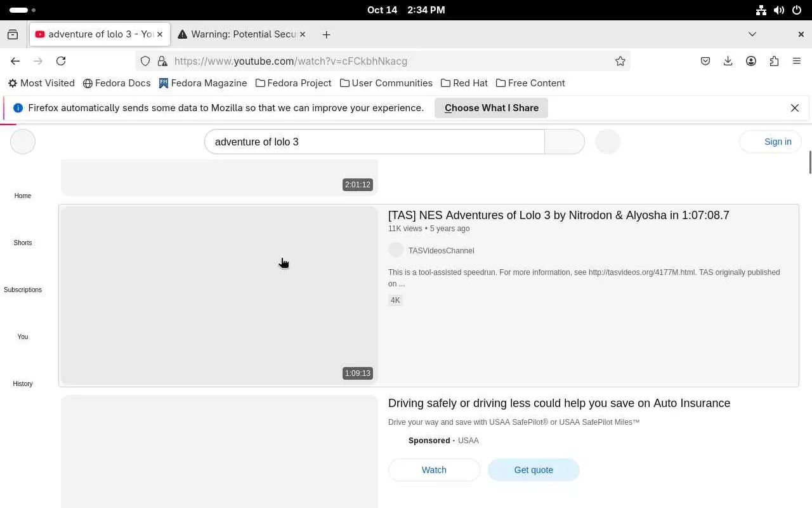The width and height of the screenshot is (812, 508).
Task: Click the USAA sponsored ad thumbnail
Action: click(219, 451)
